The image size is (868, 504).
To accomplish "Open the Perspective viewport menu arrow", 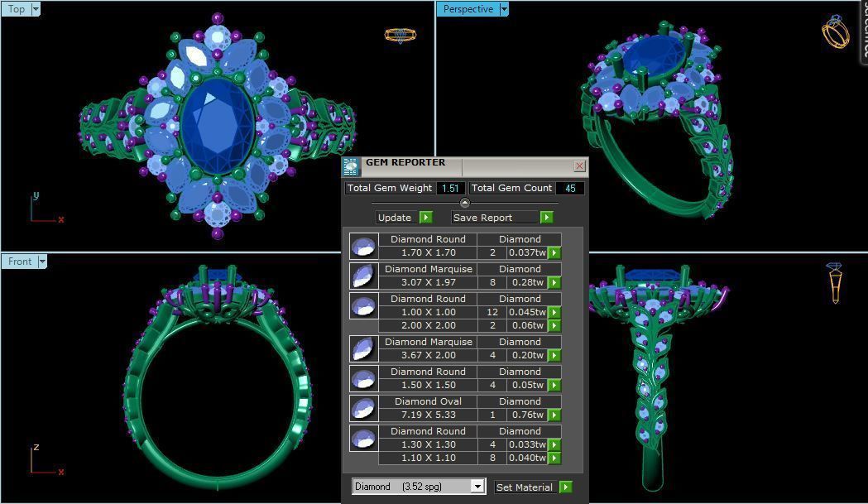I will click(504, 9).
